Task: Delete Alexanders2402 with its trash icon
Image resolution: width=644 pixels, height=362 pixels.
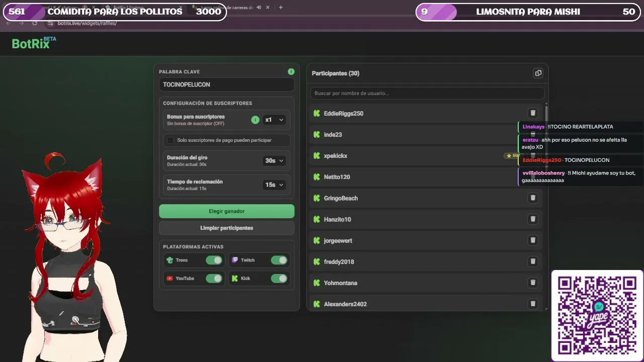Action: tap(533, 304)
